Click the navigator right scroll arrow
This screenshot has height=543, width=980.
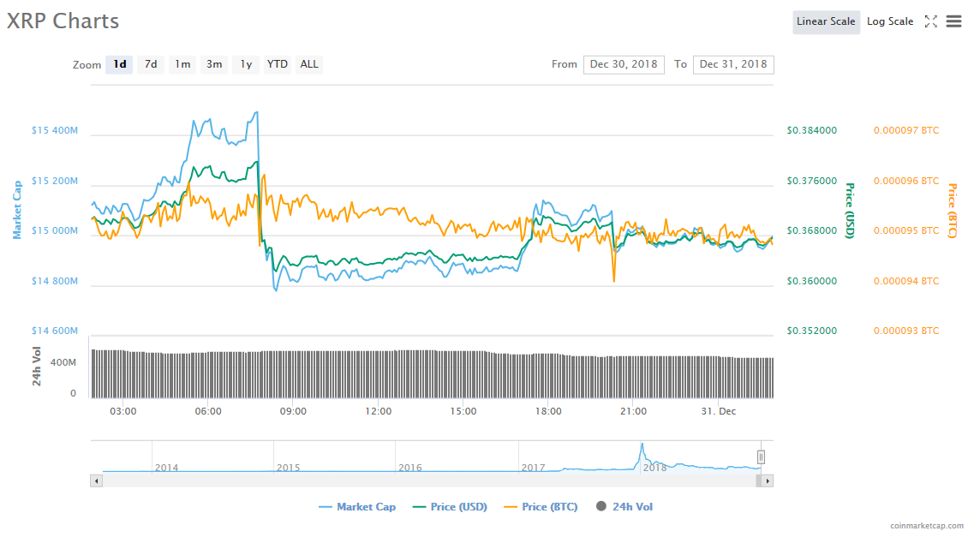click(768, 481)
